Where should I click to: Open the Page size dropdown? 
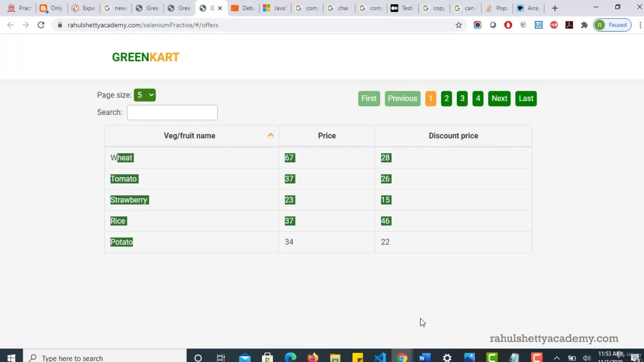point(145,95)
